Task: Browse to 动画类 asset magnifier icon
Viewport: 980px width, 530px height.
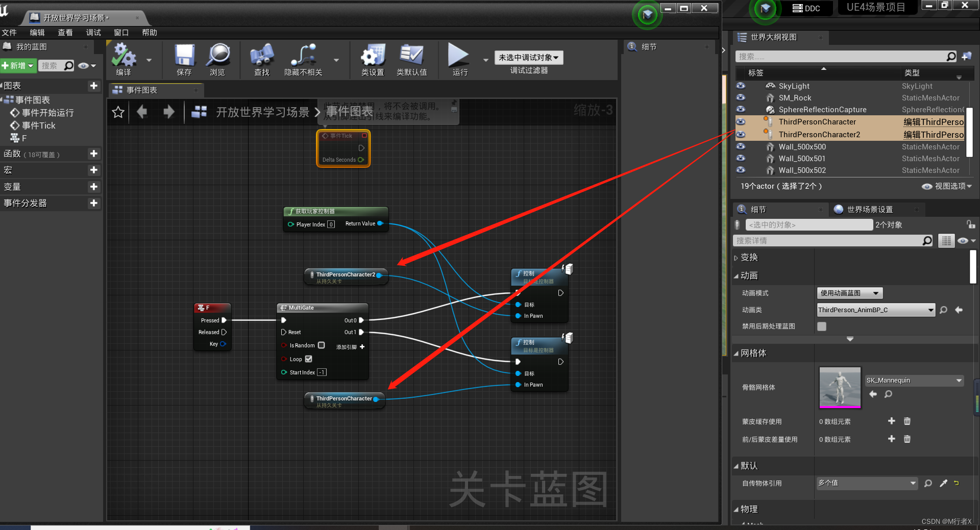Action: [943, 310]
